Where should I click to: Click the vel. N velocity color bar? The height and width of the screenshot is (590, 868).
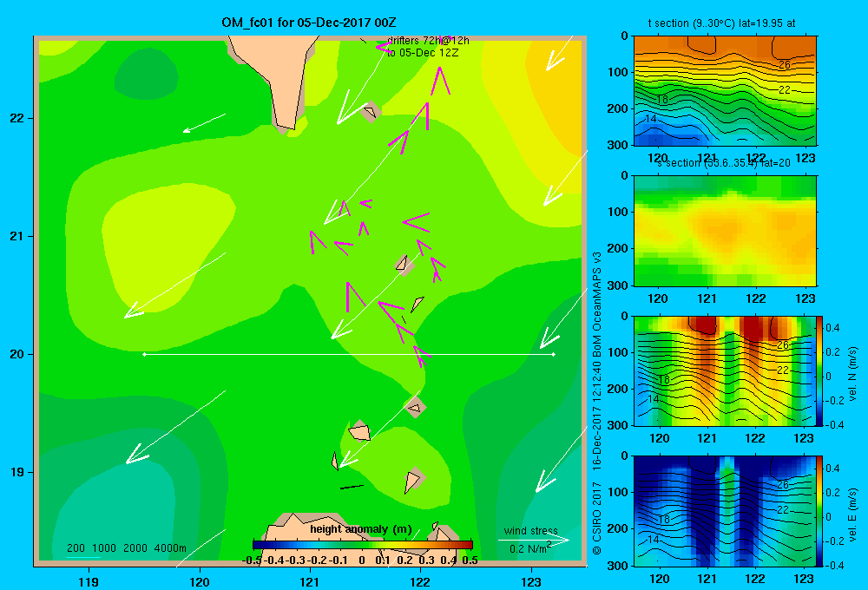[820, 370]
